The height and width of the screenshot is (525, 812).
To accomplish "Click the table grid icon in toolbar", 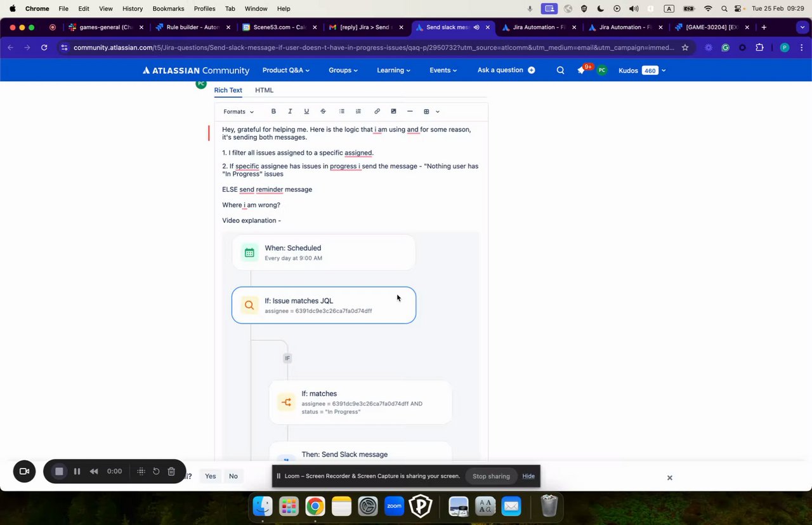I will coord(426,112).
